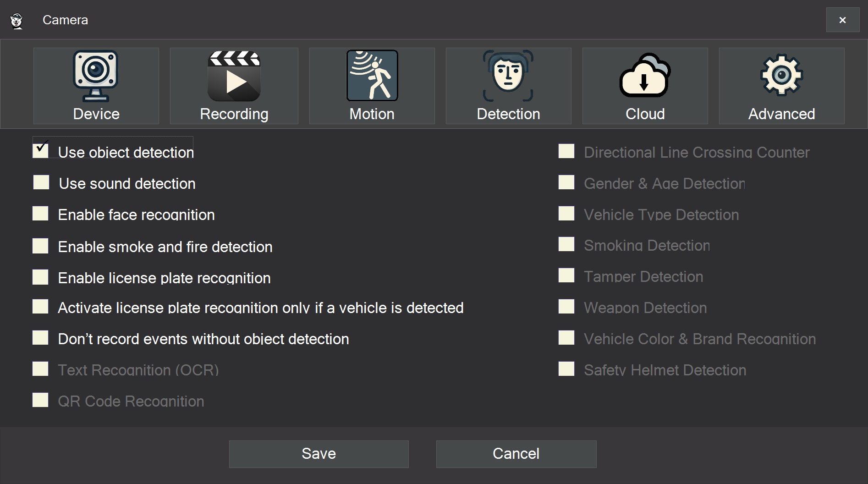Select the Motion walking-person icon
The width and height of the screenshot is (868, 484).
(372, 76)
